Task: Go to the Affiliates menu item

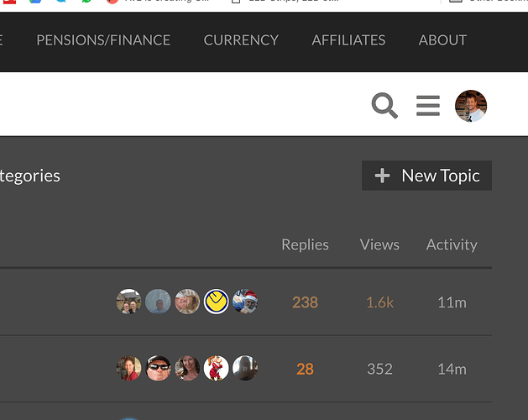Action: pyautogui.click(x=348, y=40)
